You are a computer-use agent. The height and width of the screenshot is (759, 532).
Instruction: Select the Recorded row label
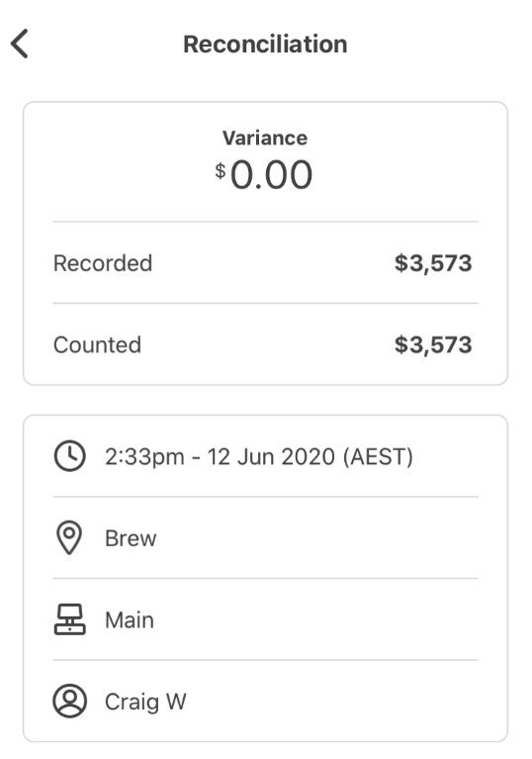click(103, 263)
